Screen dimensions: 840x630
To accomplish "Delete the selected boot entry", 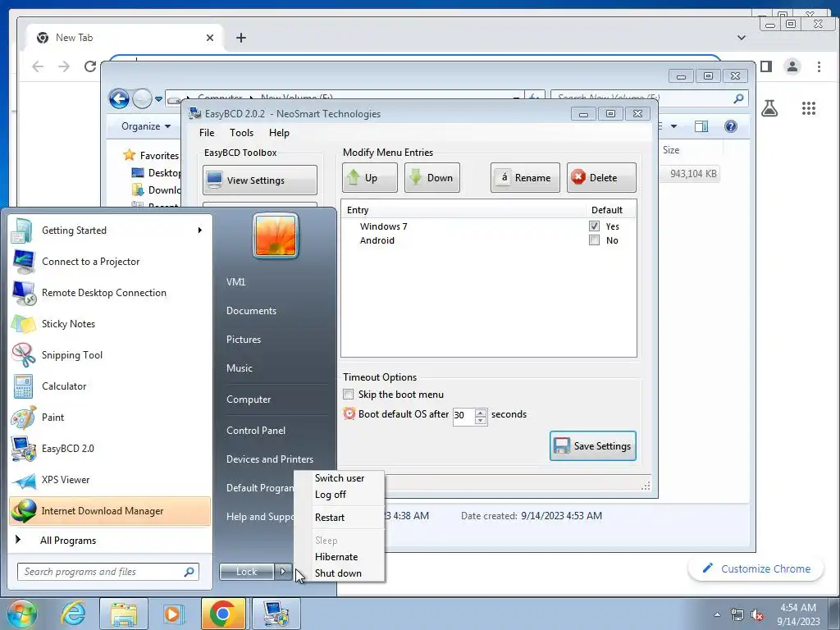I will coord(601,178).
